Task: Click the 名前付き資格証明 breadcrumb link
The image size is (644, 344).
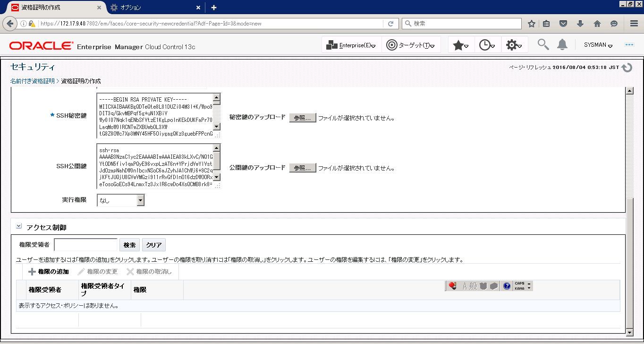Action: click(x=33, y=81)
